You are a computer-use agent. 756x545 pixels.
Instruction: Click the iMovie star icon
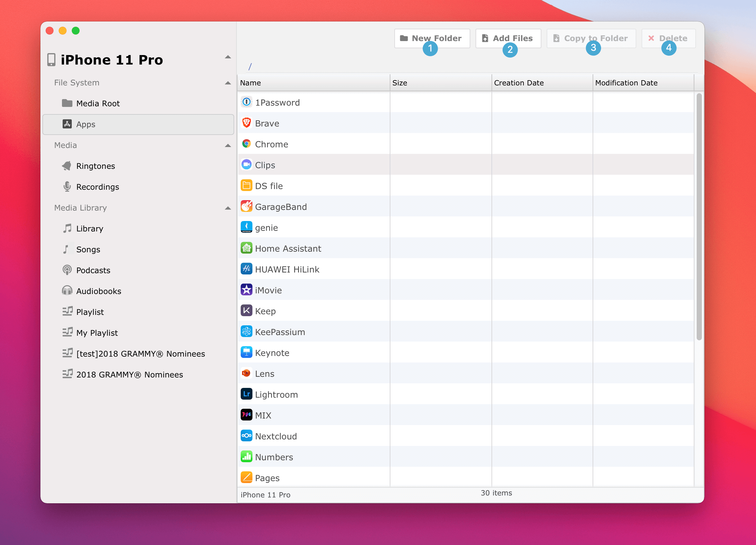pos(246,290)
